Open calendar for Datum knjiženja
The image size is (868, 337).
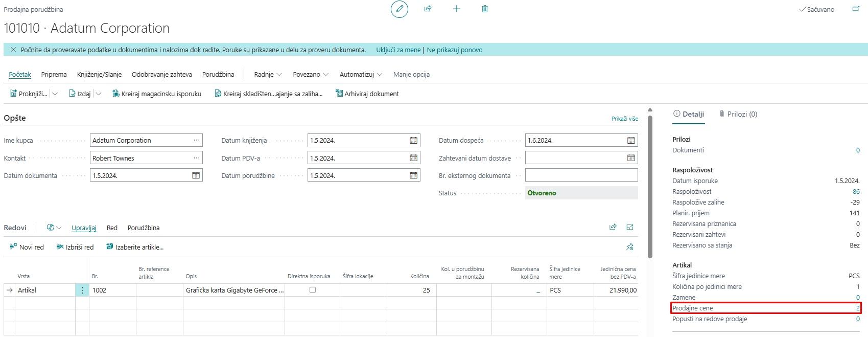point(413,141)
